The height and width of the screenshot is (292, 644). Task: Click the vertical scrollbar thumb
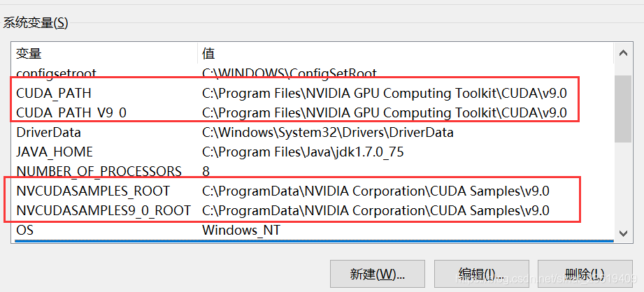pyautogui.click(x=622, y=108)
